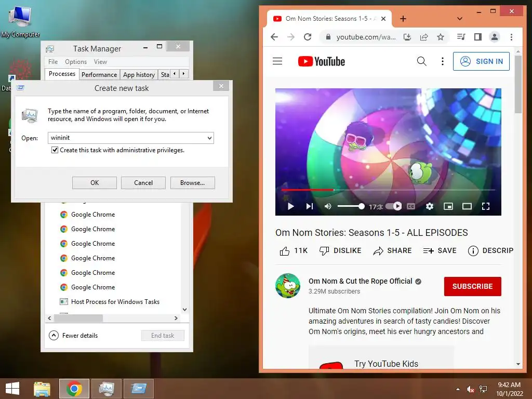The width and height of the screenshot is (532, 399).
Task: Expand the Open combo box dropdown
Action: click(x=210, y=138)
